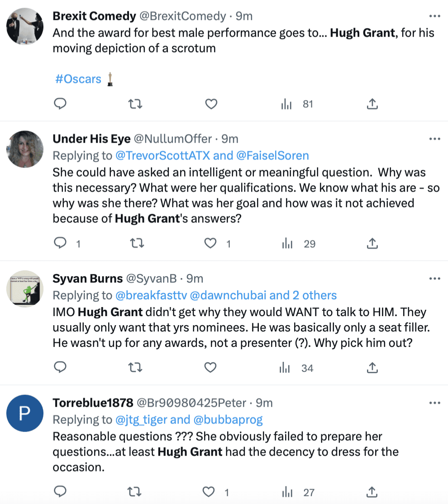Screen dimensions: 448x504
Task: Like Syvan Burns' tweet
Action: [210, 367]
